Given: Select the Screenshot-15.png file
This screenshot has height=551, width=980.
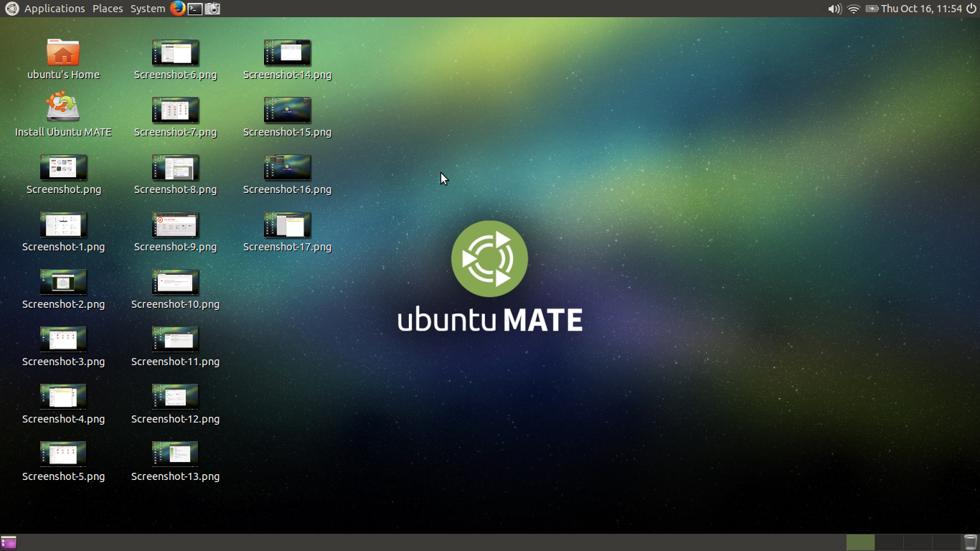Looking at the screenshot, I should pyautogui.click(x=287, y=118).
